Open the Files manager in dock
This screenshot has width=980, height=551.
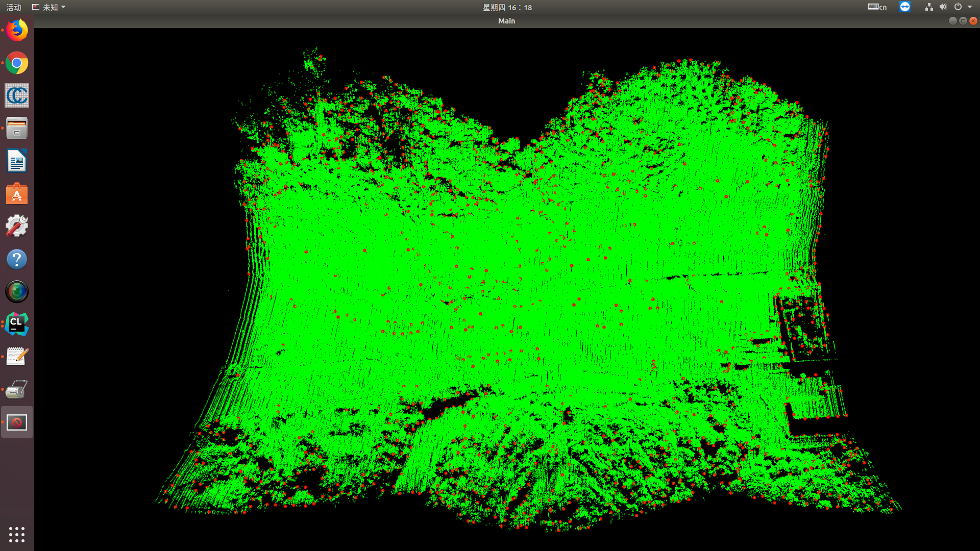pos(17,129)
